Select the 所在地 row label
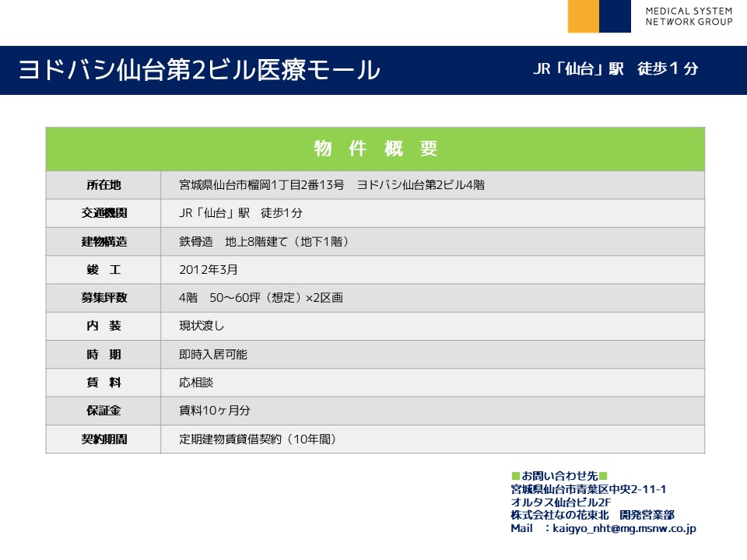The image size is (747, 560). pyautogui.click(x=103, y=185)
